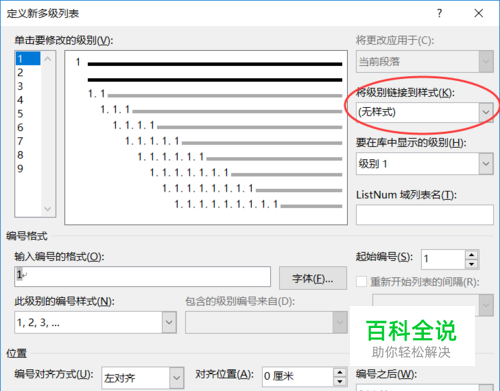Viewport: 500px width, 391px height.
Task: Open the 编号对齐方式 dropdown showing 左对齐
Action: (176, 378)
